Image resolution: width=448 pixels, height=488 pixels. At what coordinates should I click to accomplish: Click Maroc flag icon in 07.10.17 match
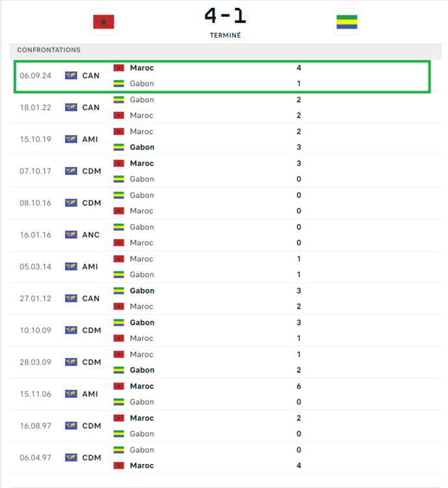[x=119, y=163]
